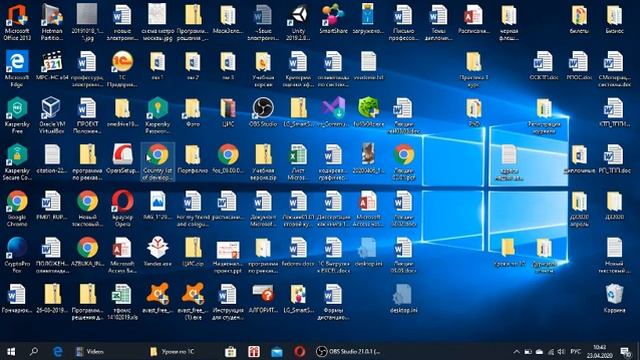Image resolution: width=640 pixels, height=360 pixels.
Task: Select the SmartShare desktop shortcut
Action: tap(333, 20)
